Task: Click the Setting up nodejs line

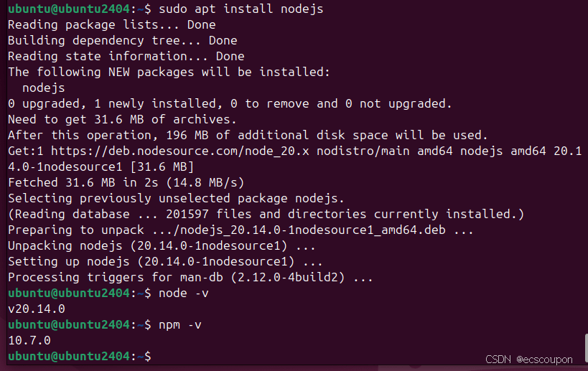Action: [165, 262]
